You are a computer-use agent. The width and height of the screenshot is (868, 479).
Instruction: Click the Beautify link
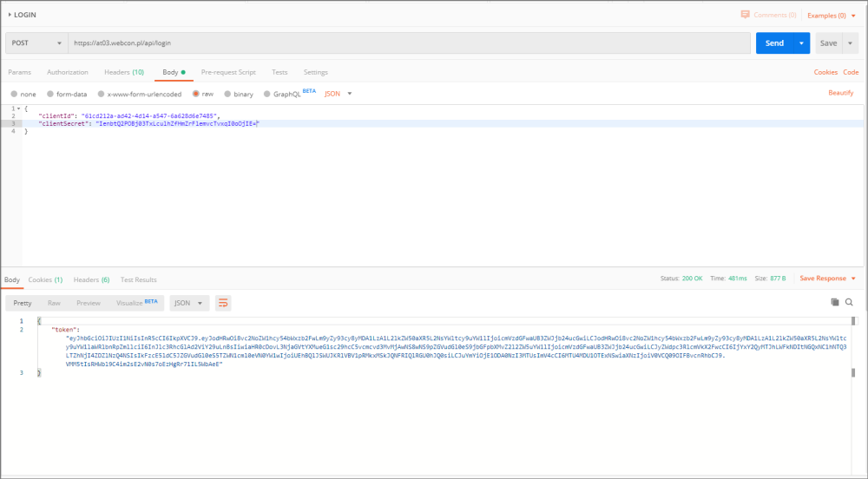(x=840, y=93)
